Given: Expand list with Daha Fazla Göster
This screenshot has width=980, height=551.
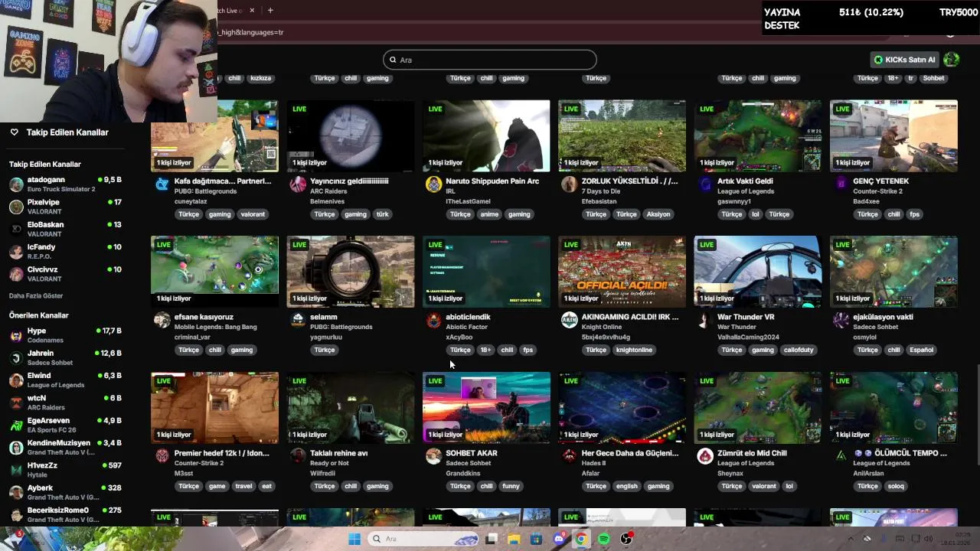Looking at the screenshot, I should click(36, 295).
